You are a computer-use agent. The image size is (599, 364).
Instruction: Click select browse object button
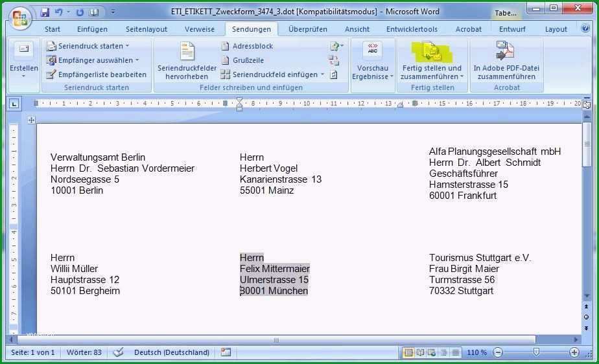(x=587, y=317)
